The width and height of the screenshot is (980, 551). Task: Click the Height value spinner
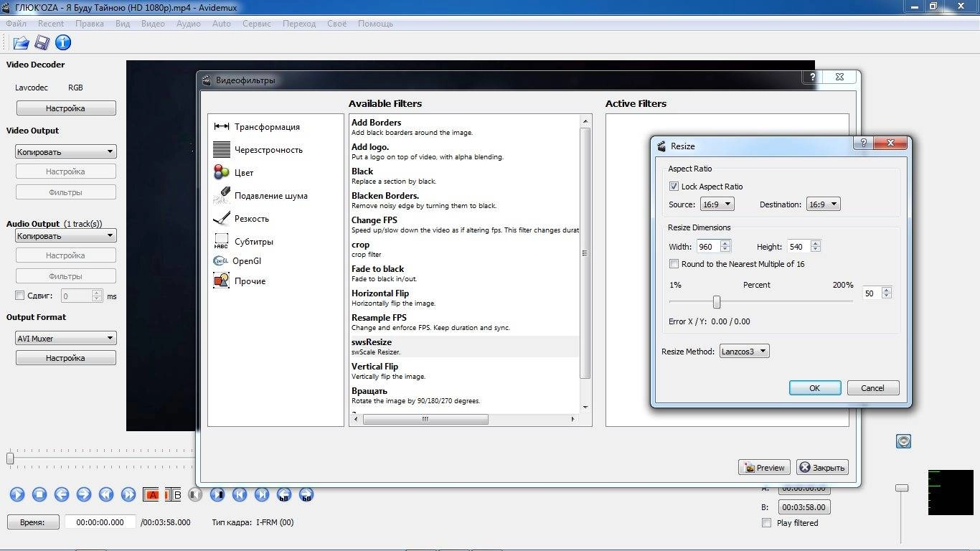tap(804, 247)
